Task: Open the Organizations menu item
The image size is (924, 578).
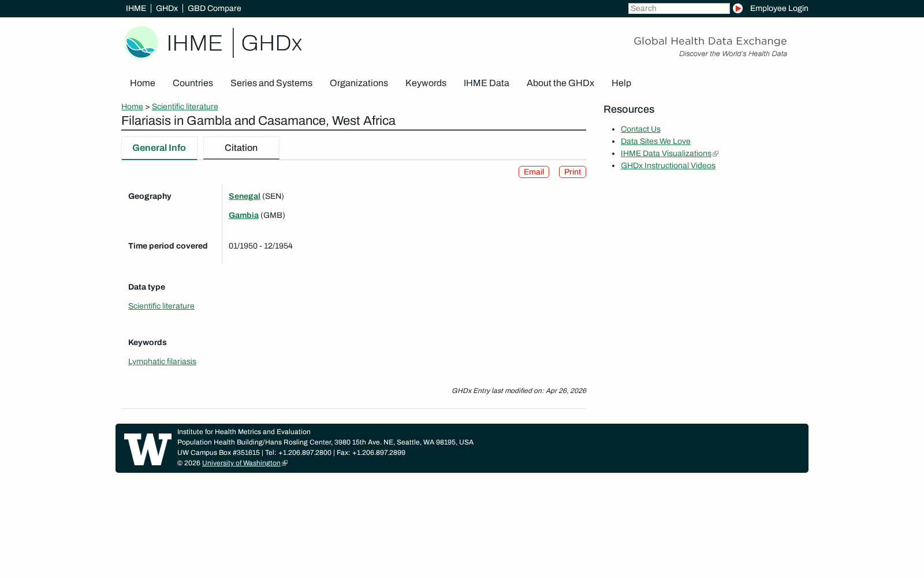Action: tap(359, 83)
